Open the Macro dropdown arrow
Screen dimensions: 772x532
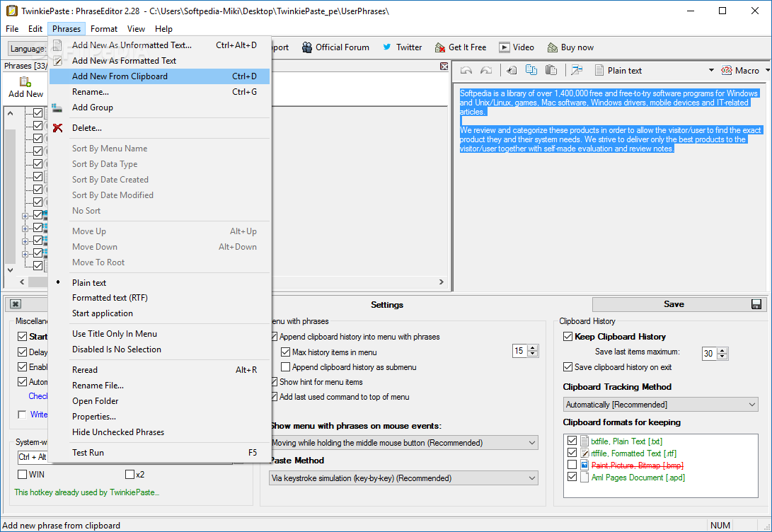pos(768,70)
